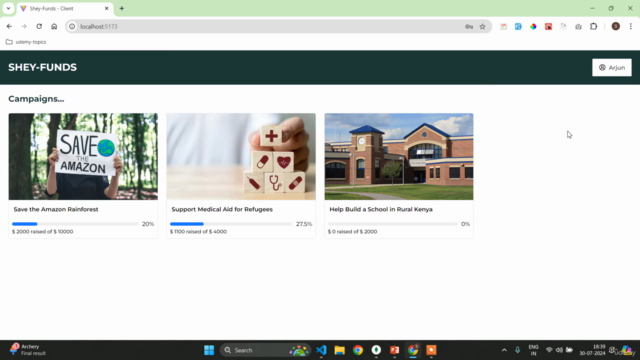640x360 pixels.
Task: Open the Extensions puzzle icon
Action: (593, 27)
